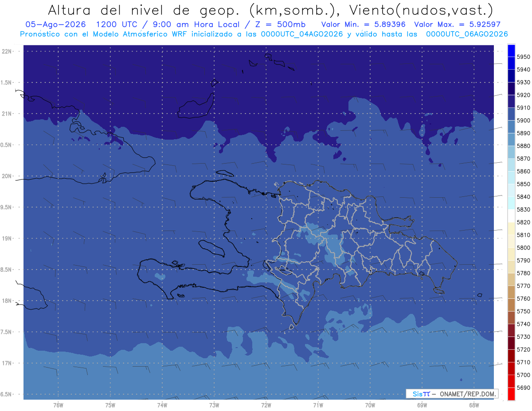Click the 5930 legend value
Image resolution: width=532 pixels, height=411 pixels.
coord(523,82)
